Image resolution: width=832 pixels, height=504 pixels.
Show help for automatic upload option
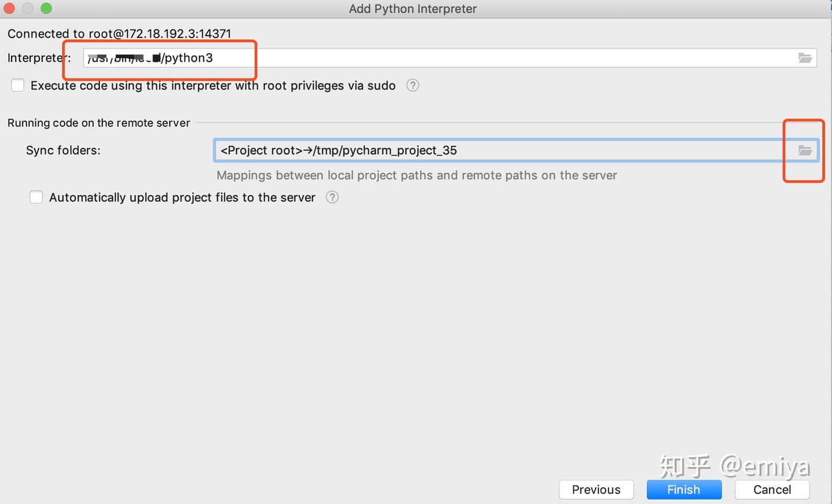click(332, 197)
